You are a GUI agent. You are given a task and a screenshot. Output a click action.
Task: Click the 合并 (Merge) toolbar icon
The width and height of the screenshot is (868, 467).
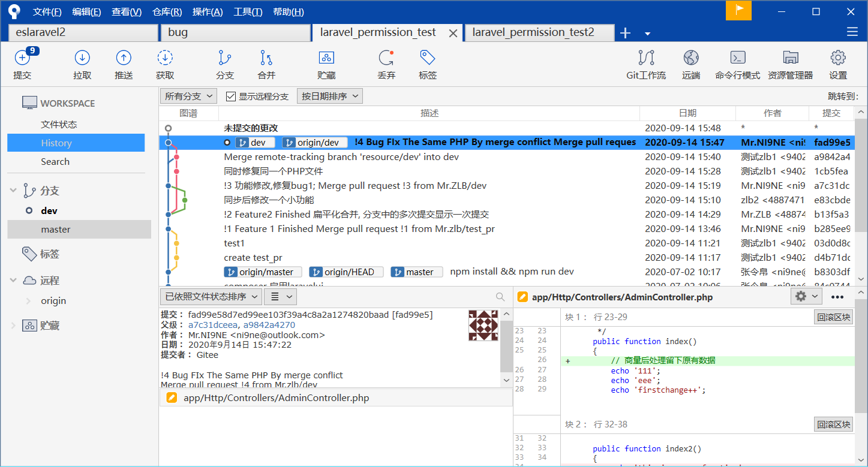266,58
